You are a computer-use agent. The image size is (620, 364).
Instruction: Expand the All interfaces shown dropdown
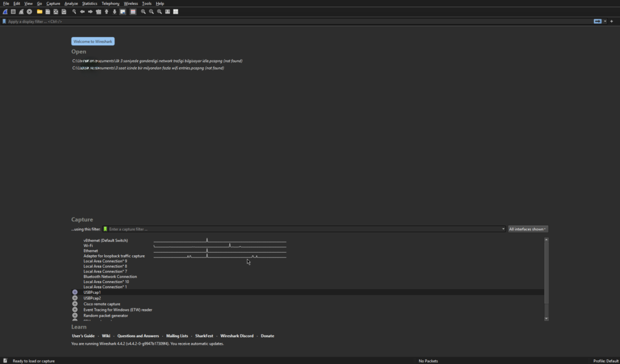click(528, 229)
